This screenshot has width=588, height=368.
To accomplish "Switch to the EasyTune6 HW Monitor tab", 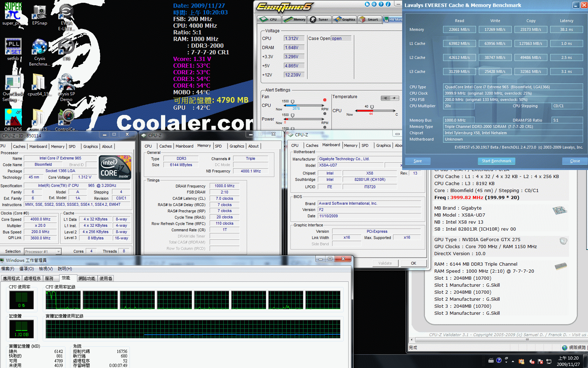I will [393, 19].
